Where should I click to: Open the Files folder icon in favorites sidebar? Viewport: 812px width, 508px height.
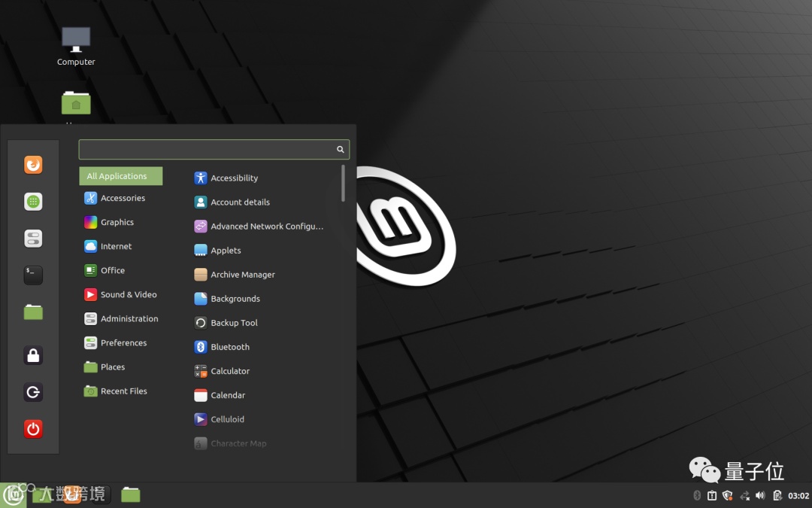[33, 312]
